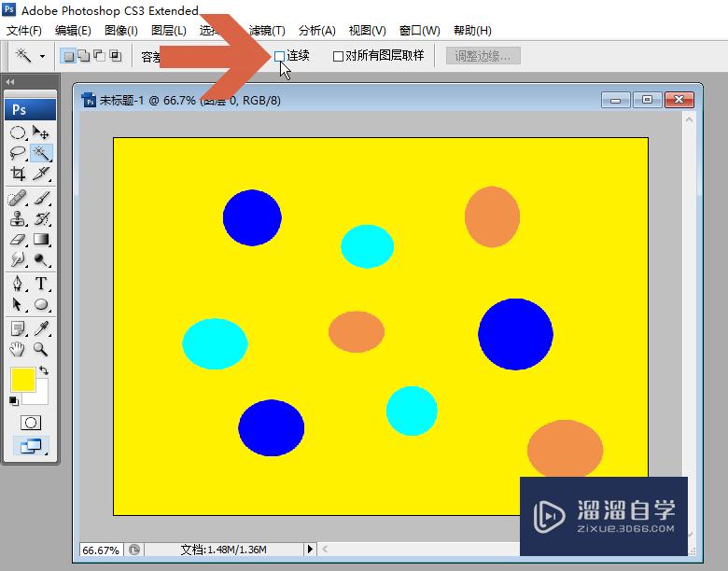Select the Crop tool
728x571 pixels.
click(x=18, y=174)
